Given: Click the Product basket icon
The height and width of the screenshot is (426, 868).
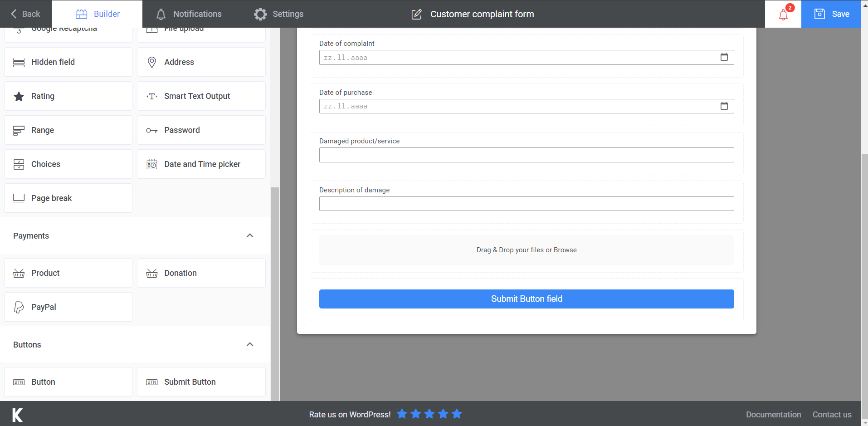Looking at the screenshot, I should point(19,273).
